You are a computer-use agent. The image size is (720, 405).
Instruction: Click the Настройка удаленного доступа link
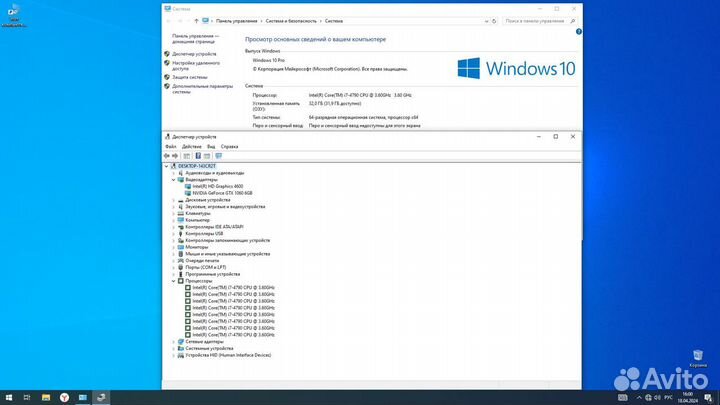[194, 65]
